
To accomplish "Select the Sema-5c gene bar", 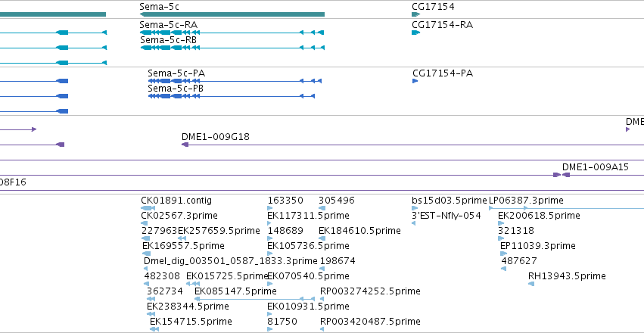I will tap(232, 14).
